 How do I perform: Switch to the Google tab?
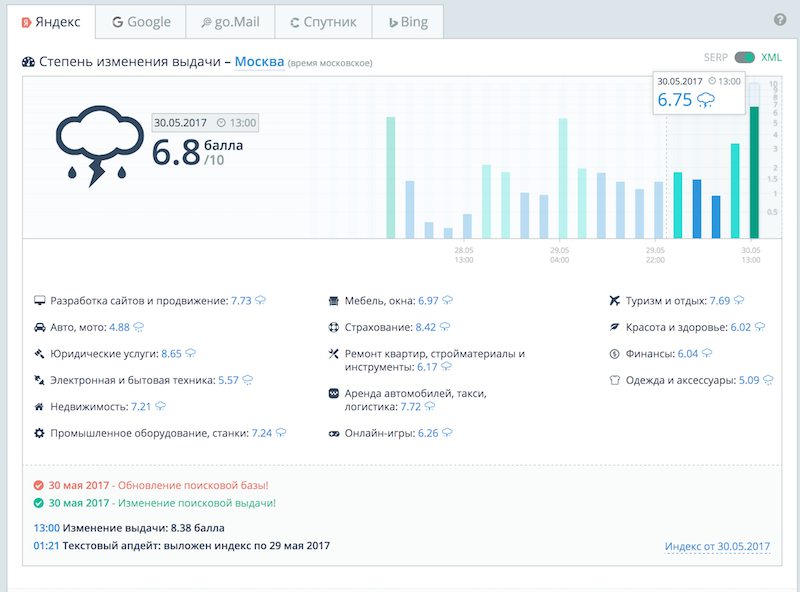pyautogui.click(x=141, y=22)
